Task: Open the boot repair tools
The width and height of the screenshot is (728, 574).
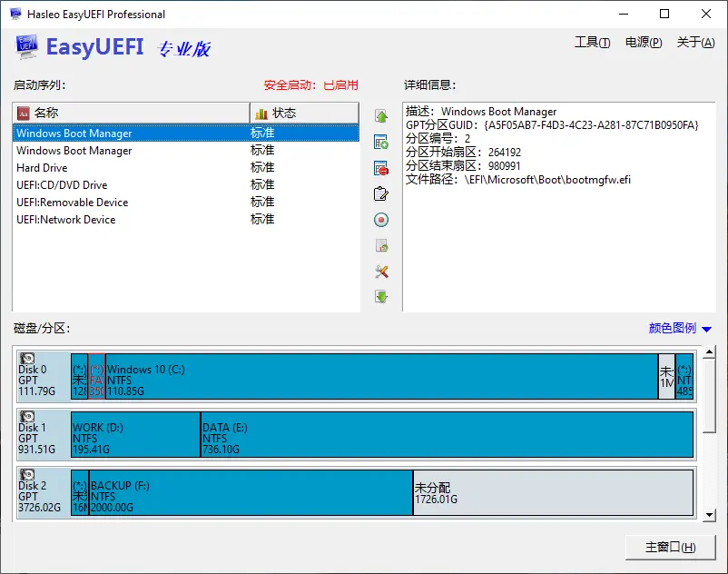Action: click(381, 271)
